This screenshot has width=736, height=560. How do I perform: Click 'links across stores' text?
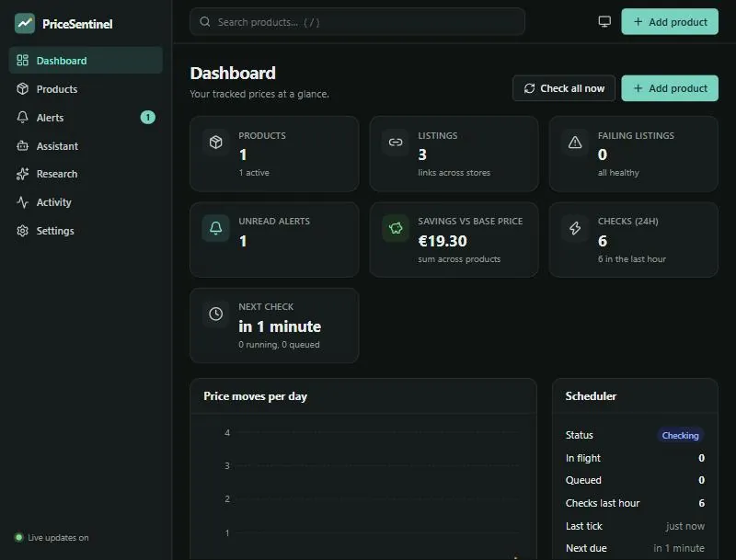(454, 173)
